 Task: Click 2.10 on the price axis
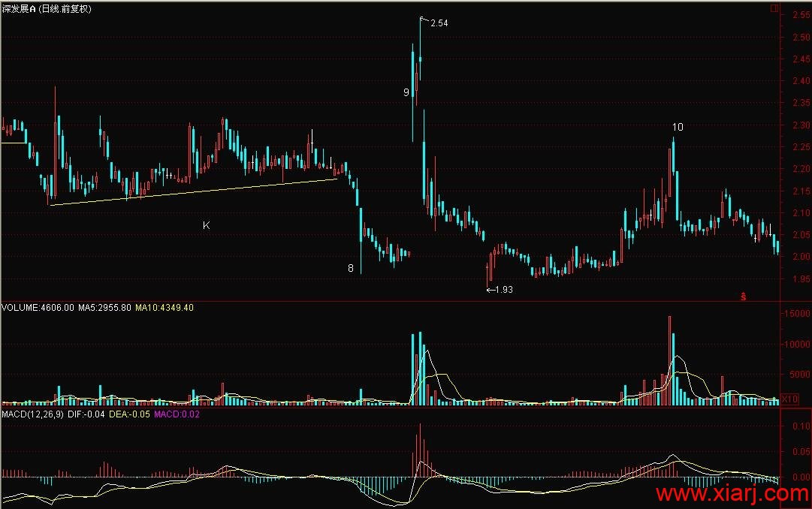pyautogui.click(x=801, y=212)
